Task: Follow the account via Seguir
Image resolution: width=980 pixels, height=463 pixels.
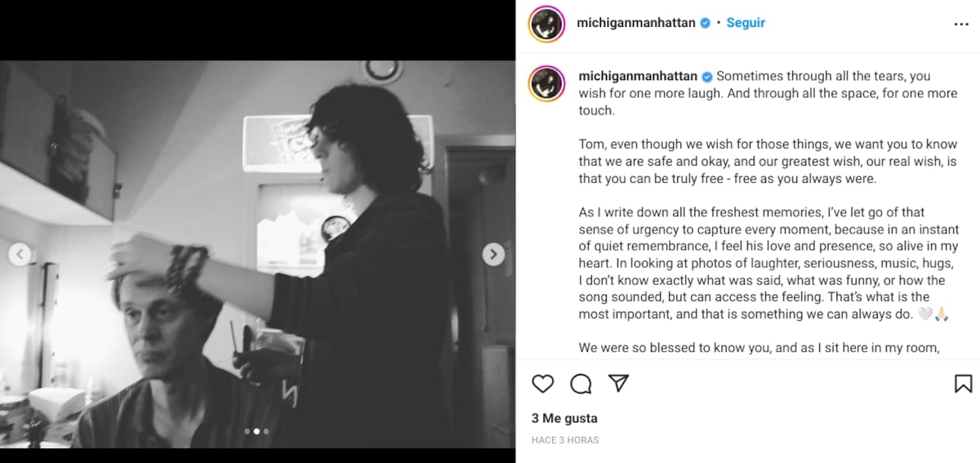Action: pos(746,23)
